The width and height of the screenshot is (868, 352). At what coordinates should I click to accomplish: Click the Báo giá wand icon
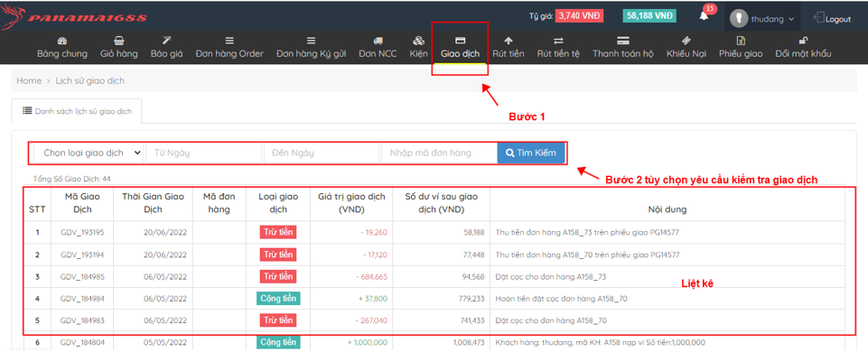[167, 41]
